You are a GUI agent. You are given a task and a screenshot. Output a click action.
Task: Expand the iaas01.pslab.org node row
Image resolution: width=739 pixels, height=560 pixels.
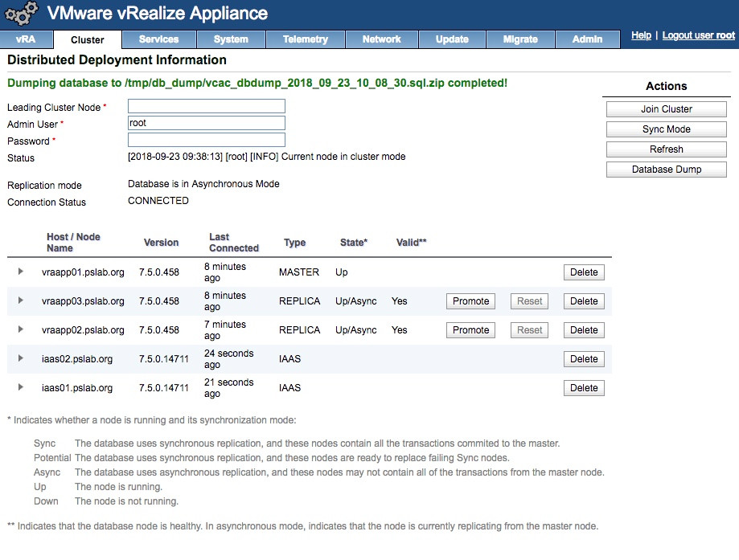21,387
